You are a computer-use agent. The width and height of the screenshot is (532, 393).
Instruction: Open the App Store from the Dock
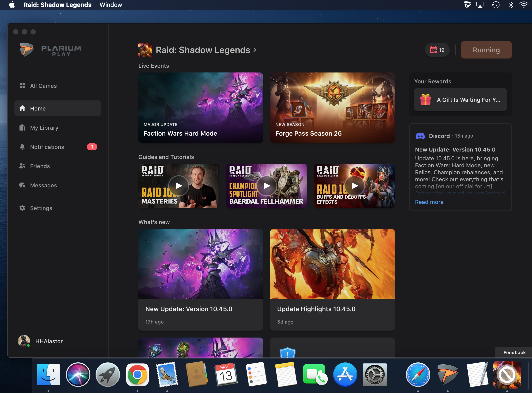coord(345,374)
